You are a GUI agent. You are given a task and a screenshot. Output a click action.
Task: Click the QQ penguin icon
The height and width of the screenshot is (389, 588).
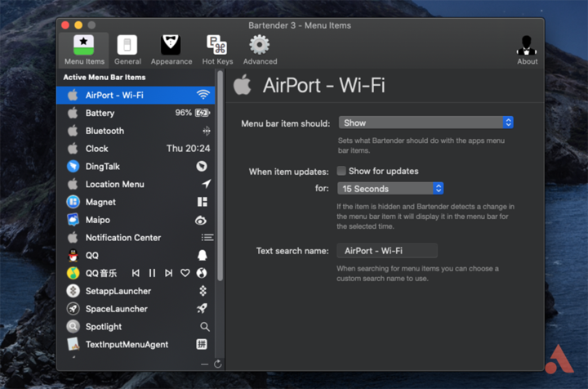pyautogui.click(x=73, y=255)
